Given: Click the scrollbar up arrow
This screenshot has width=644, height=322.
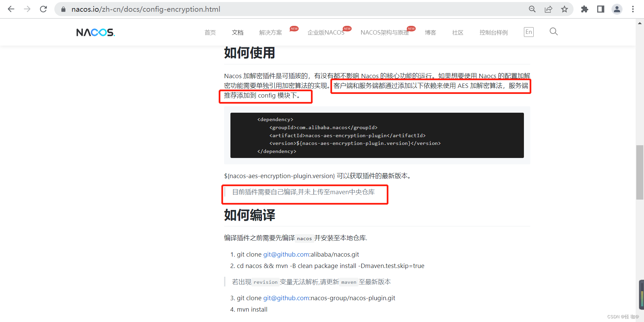Looking at the screenshot, I should click(640, 23).
